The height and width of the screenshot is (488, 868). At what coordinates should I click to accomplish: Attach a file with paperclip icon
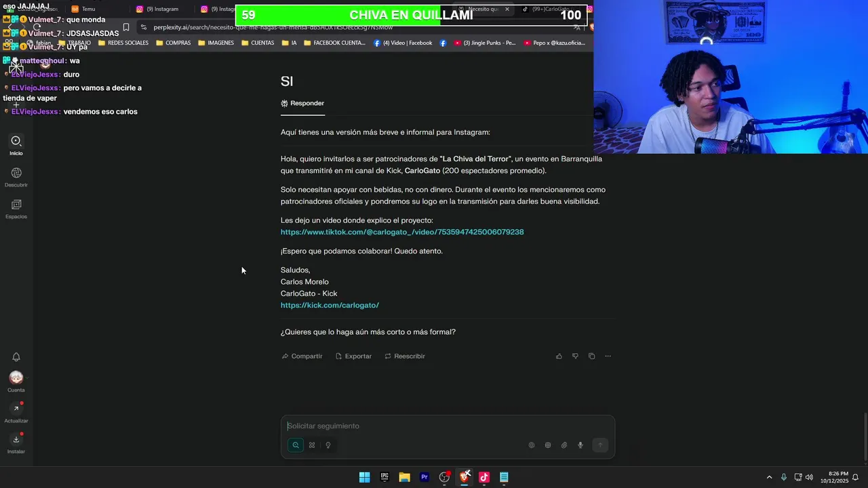click(564, 445)
